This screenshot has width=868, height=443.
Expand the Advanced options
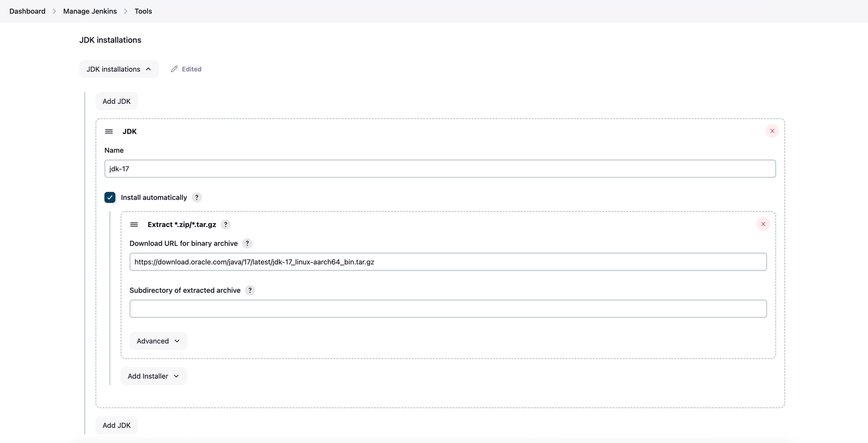[x=158, y=341]
